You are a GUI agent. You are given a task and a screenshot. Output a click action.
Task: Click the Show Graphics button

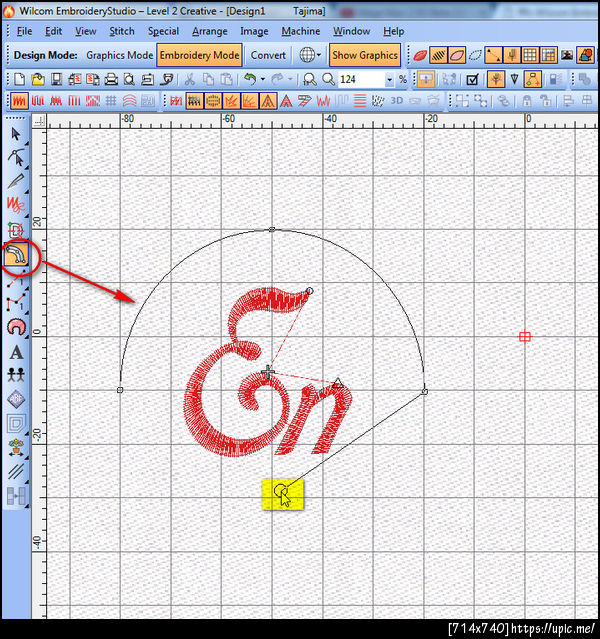point(365,55)
